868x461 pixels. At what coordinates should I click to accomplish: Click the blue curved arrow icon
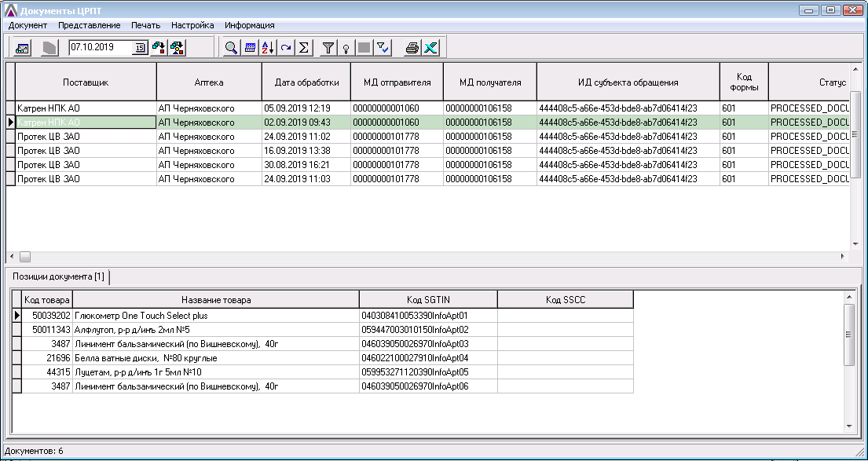286,48
